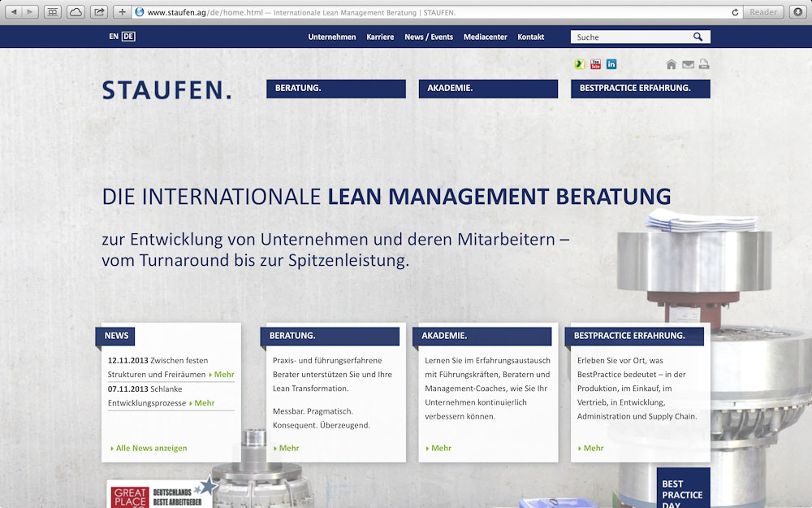Viewport: 812px width, 508px height.
Task: Open the BERATUNG. main navigation tab
Action: click(x=336, y=89)
